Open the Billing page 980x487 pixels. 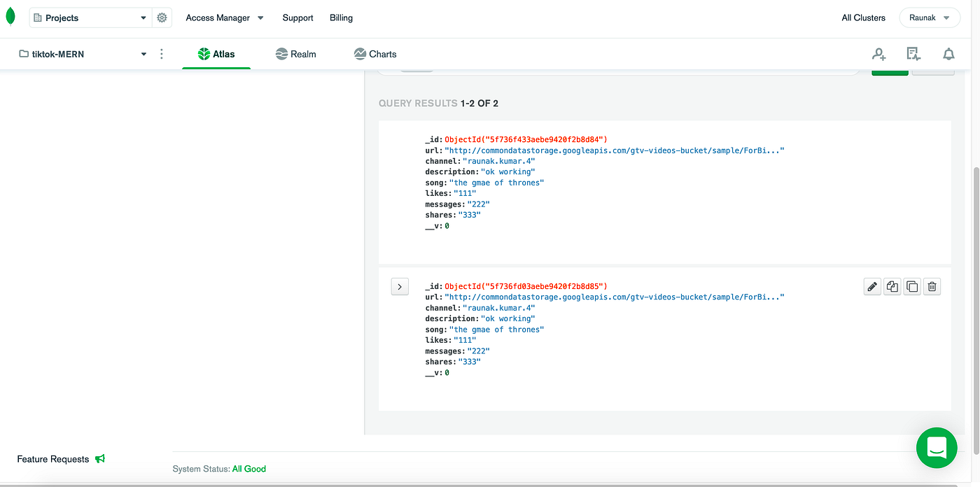pos(341,17)
